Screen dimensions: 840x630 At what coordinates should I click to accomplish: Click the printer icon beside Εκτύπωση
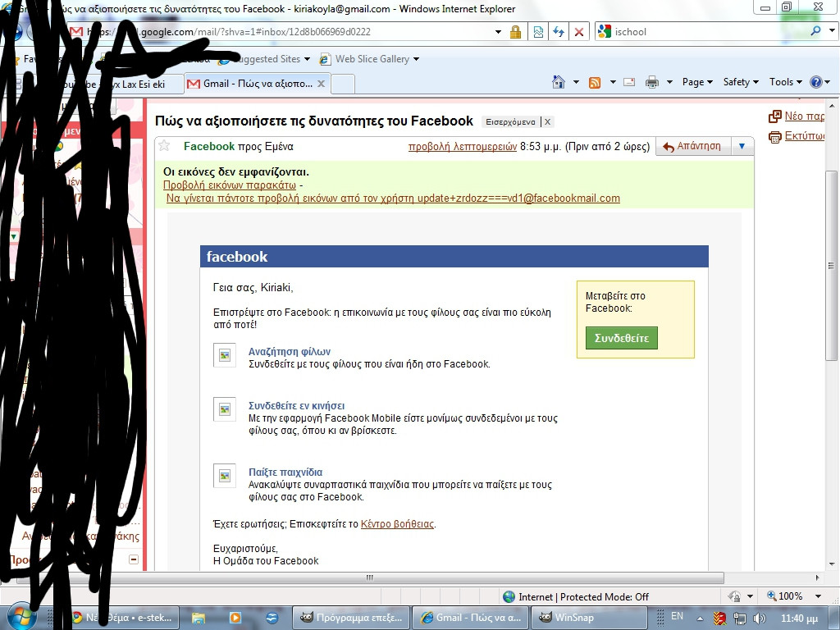pyautogui.click(x=774, y=137)
